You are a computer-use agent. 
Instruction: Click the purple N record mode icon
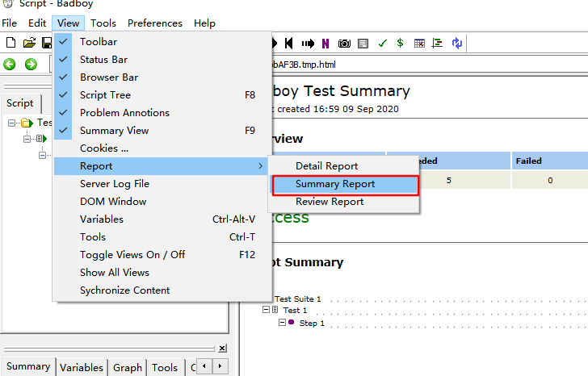coord(325,44)
